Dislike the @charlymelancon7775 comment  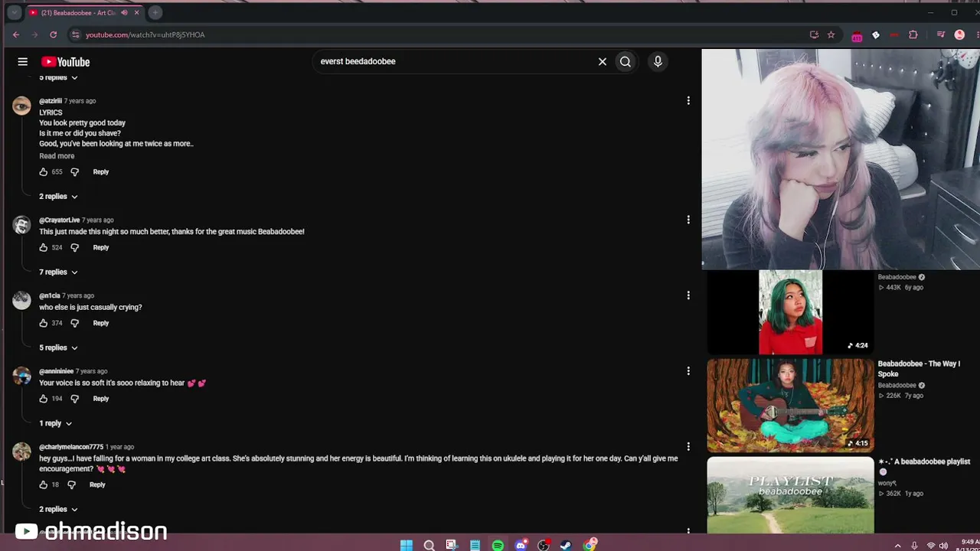[72, 485]
